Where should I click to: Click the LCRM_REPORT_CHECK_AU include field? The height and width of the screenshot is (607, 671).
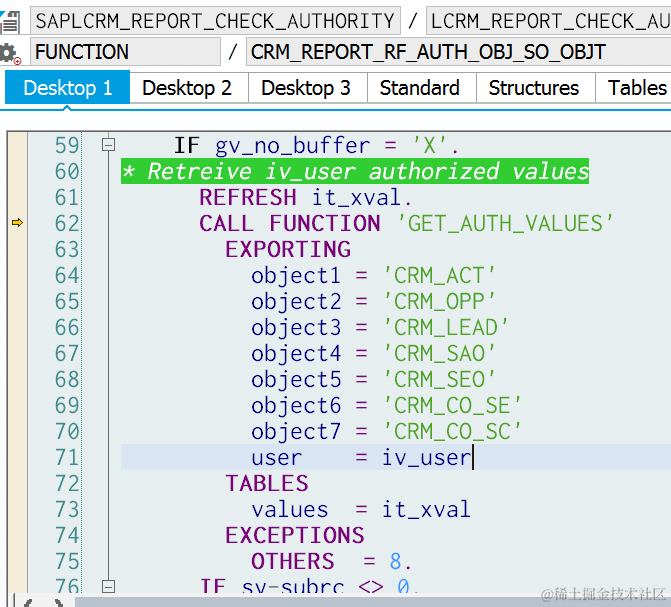tap(549, 21)
